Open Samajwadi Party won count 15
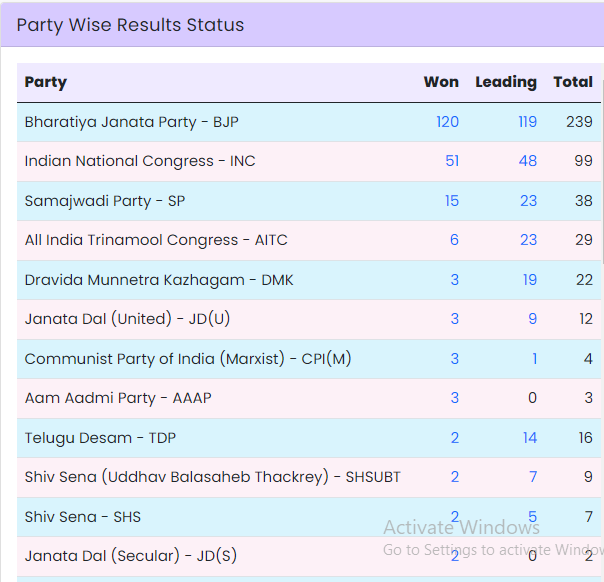The height and width of the screenshot is (582, 604). (451, 201)
